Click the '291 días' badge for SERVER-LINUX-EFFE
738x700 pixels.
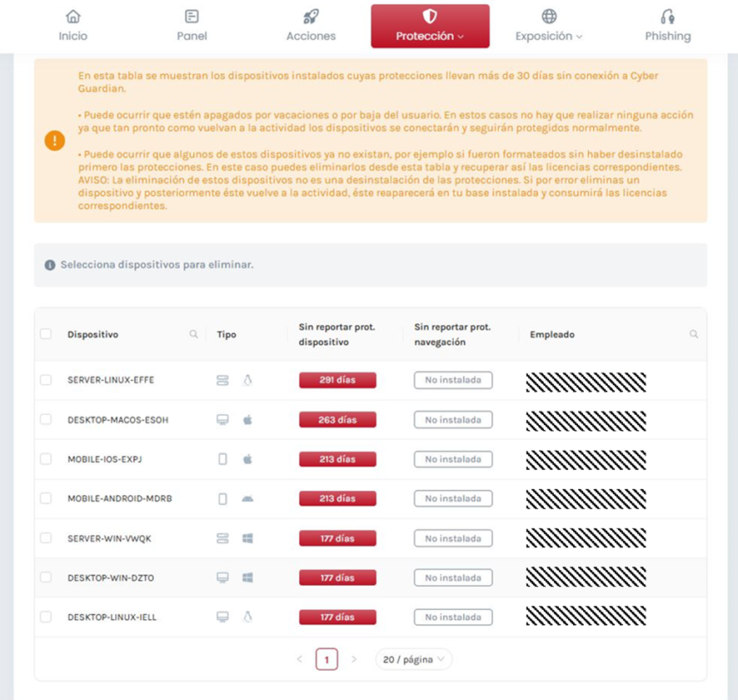click(x=337, y=380)
